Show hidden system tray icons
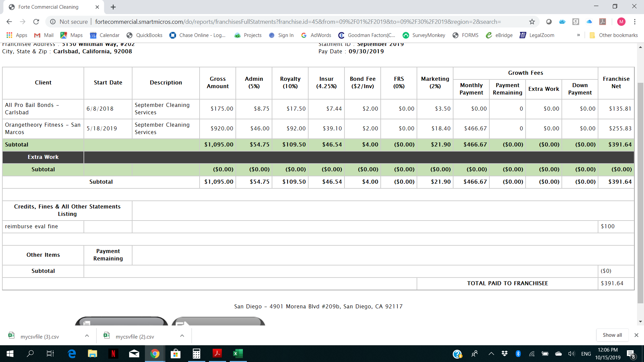The width and height of the screenshot is (644, 362). point(491,354)
